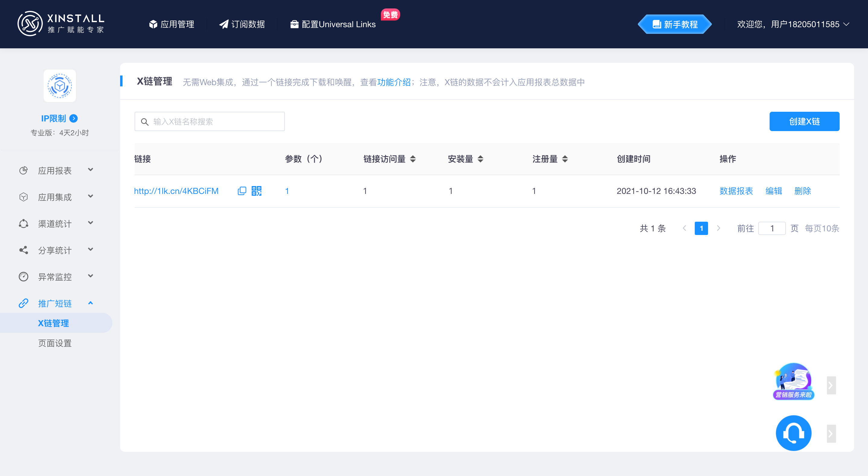Select page 1 in pagination

coord(701,228)
